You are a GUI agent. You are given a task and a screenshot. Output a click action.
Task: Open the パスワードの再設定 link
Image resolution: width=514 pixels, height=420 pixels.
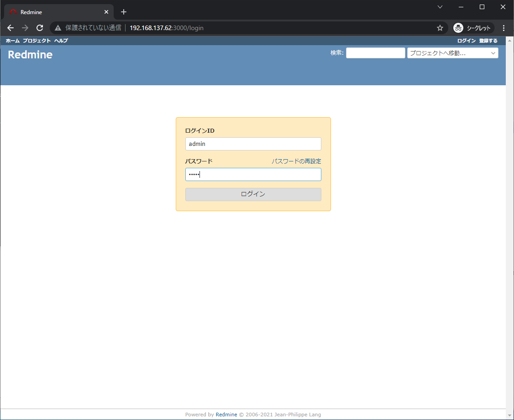pyautogui.click(x=296, y=161)
